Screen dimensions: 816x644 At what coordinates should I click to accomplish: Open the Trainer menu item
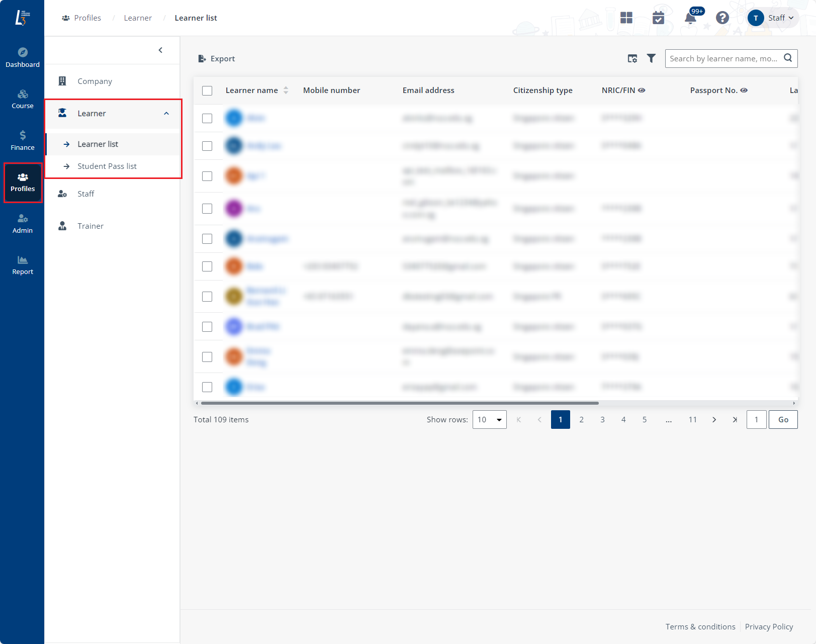point(90,226)
